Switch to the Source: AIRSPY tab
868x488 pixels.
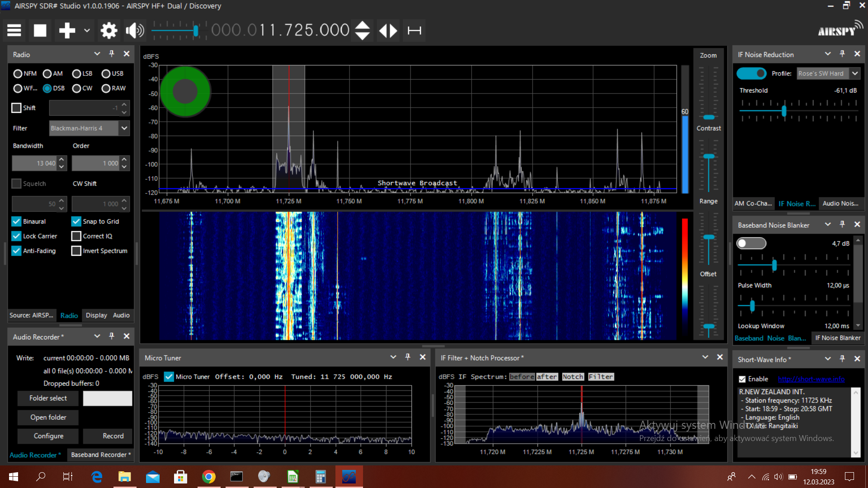(x=31, y=315)
